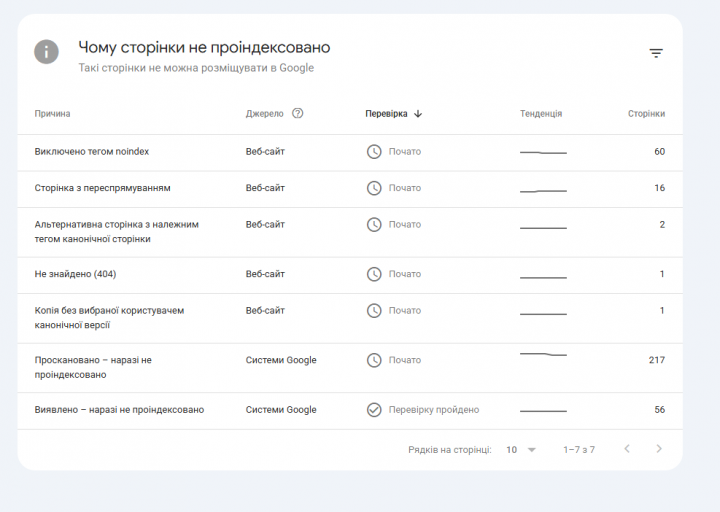Click 'Веб-сайт' in the 404 row
Screen dimensions: 720x512
tap(265, 274)
